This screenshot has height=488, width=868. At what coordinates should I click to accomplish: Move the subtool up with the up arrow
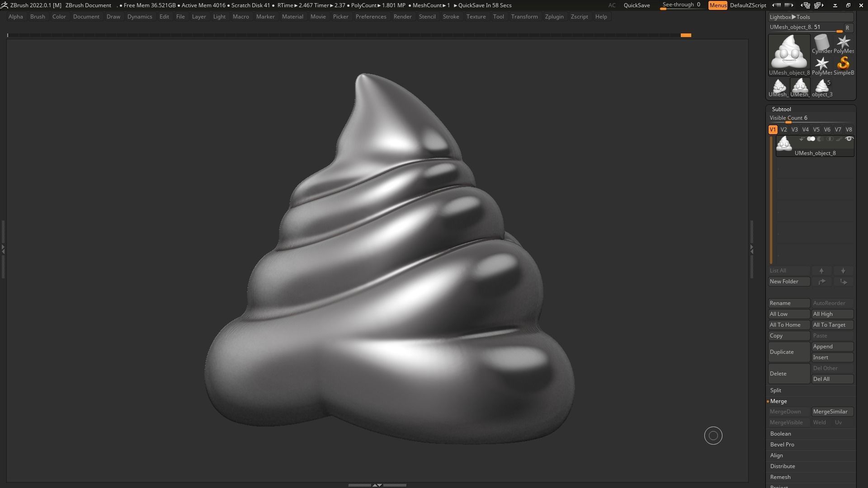click(x=821, y=271)
